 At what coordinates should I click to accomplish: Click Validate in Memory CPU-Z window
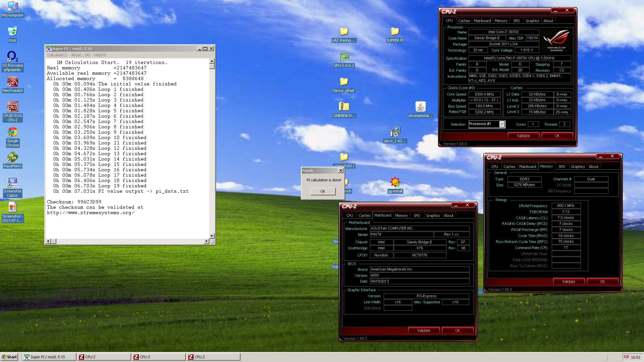click(569, 282)
